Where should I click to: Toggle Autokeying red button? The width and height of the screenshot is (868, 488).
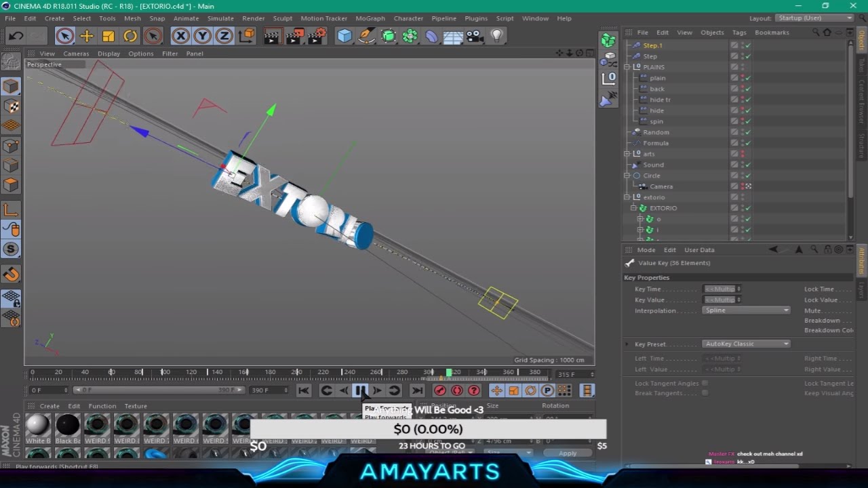click(x=457, y=390)
